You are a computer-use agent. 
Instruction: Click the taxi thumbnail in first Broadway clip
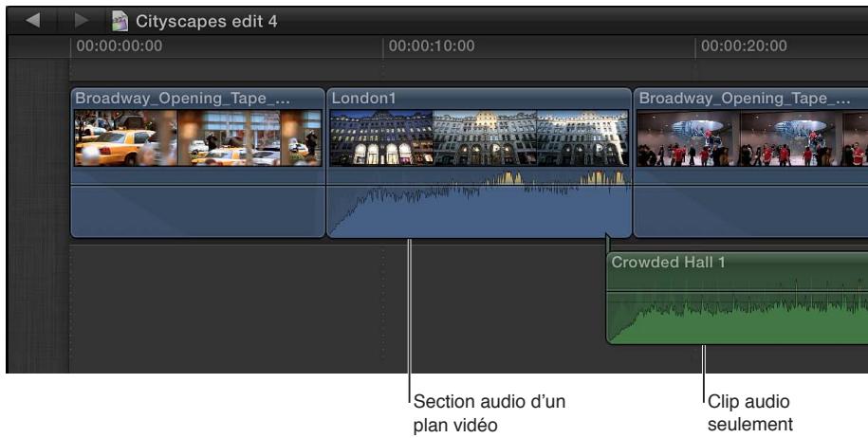(125, 137)
